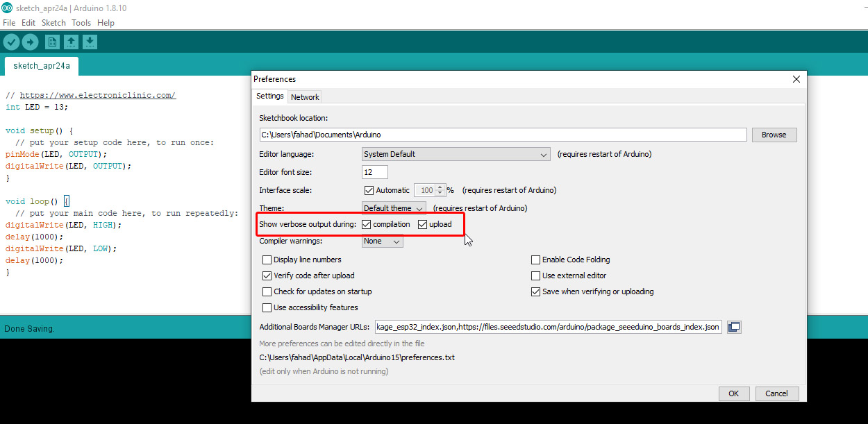
Task: Open the Edit menu
Action: point(28,23)
